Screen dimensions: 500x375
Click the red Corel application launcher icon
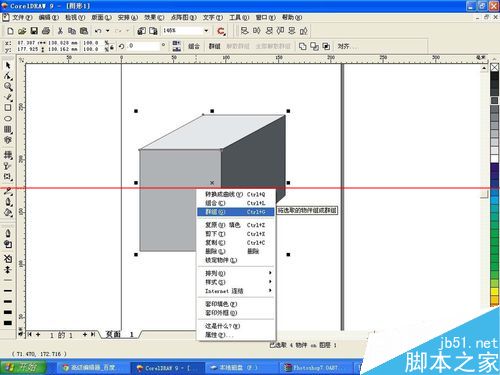[x=221, y=31]
